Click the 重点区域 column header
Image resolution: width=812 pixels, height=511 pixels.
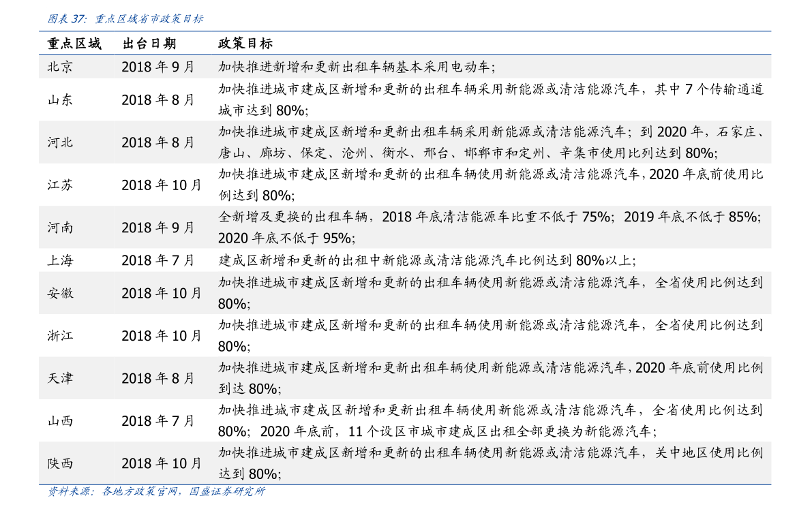pyautogui.click(x=74, y=44)
